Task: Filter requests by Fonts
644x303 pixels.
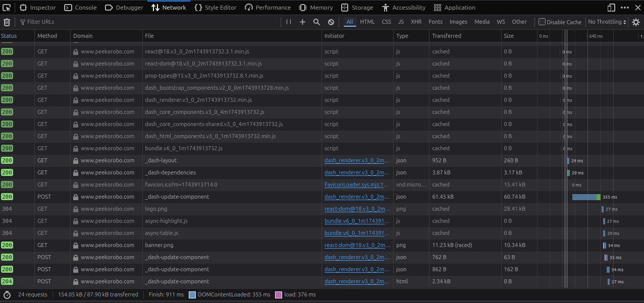Action: [436, 22]
